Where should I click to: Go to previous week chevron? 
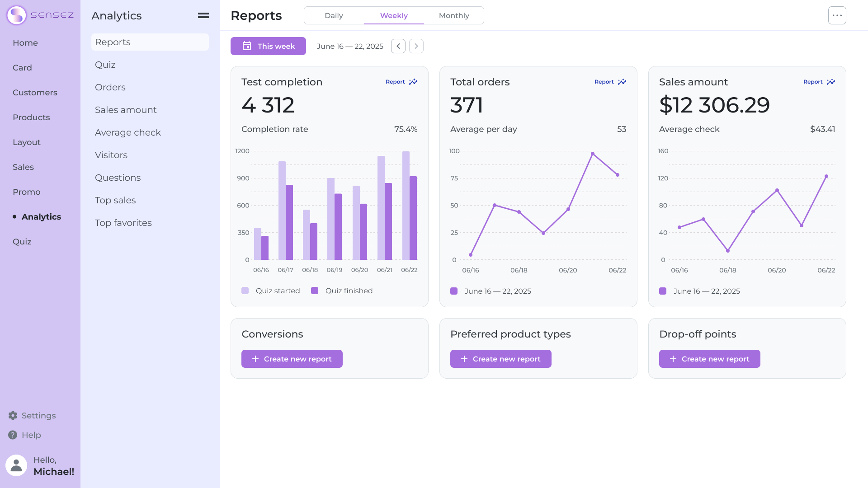point(398,46)
